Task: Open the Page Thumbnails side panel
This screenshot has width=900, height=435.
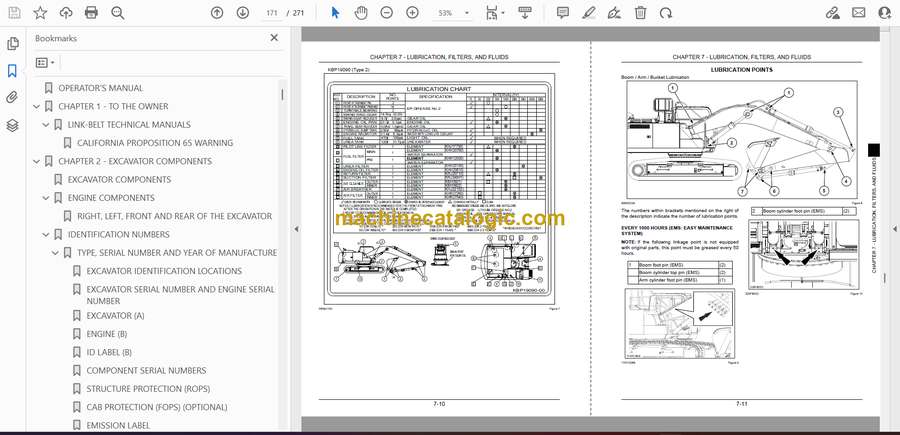Action: coord(13,44)
